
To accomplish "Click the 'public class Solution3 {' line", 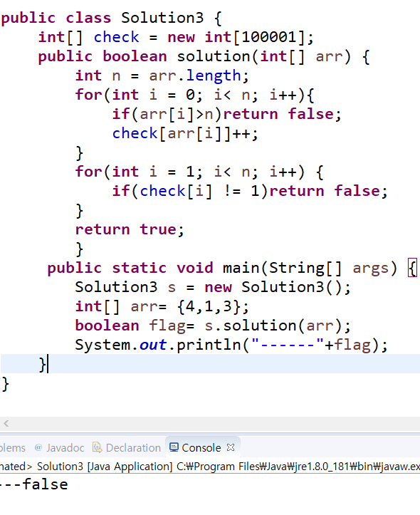I will click(x=112, y=18).
